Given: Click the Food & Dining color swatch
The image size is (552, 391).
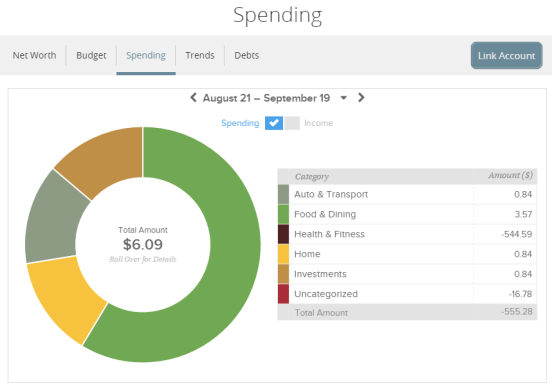Looking at the screenshot, I should (283, 214).
